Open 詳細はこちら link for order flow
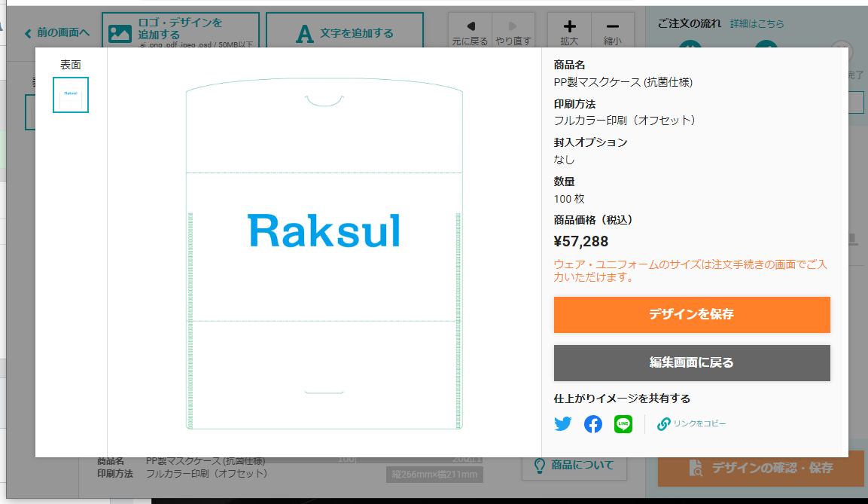 (x=757, y=24)
